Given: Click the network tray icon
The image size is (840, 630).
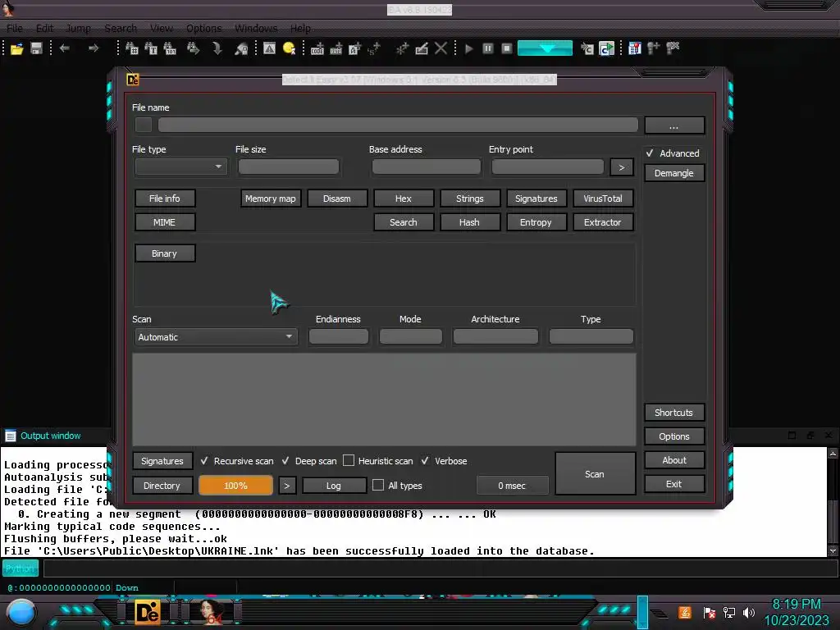Looking at the screenshot, I should (729, 612).
